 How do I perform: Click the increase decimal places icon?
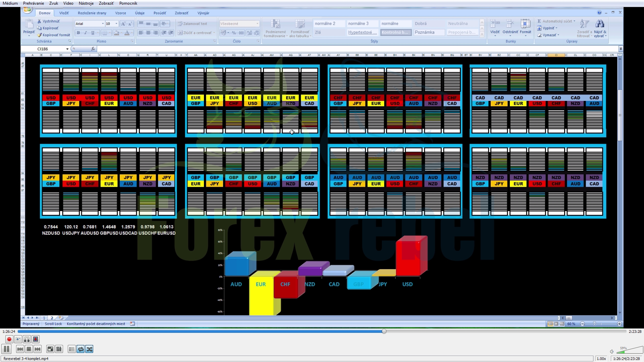[x=250, y=33]
